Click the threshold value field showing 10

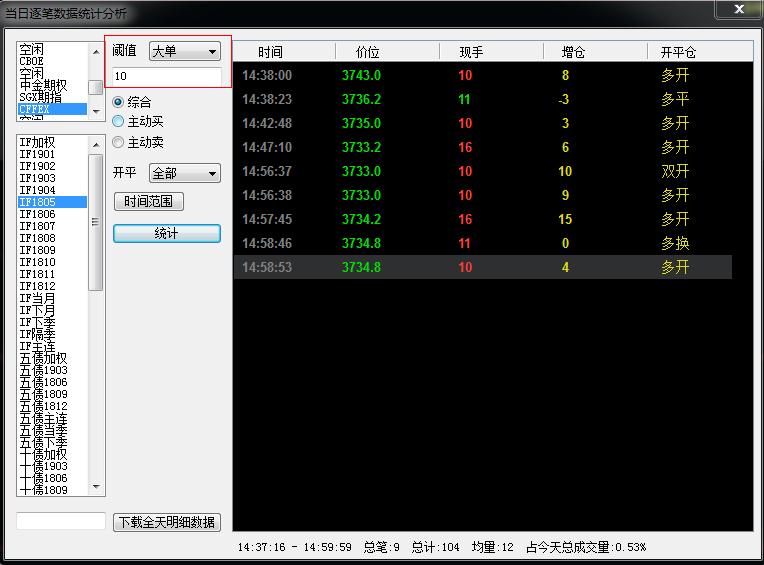pos(166,76)
